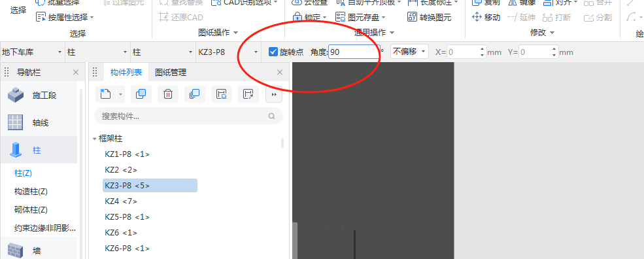This screenshot has height=259, width=644.
Task: Click the 云检查 cloud check tool
Action: [310, 3]
